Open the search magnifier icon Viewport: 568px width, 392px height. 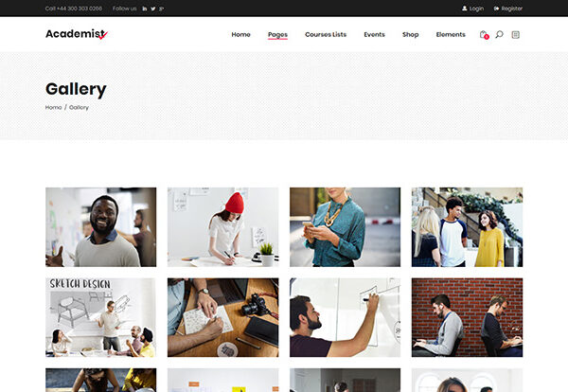[499, 34]
